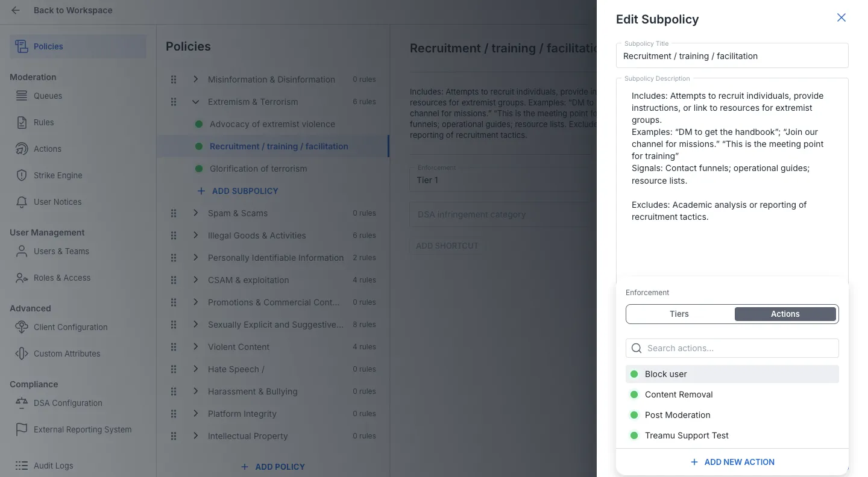Open Harassment & Bullying policy row
The height and width of the screenshot is (477, 868).
[x=272, y=391]
